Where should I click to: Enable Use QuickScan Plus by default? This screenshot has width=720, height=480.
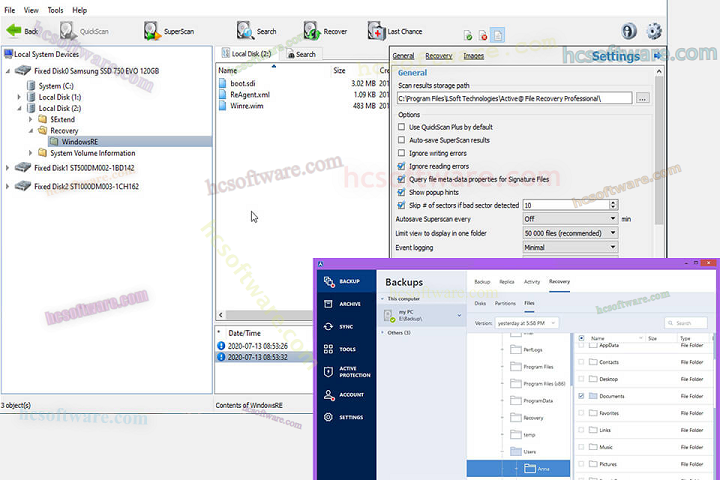402,127
